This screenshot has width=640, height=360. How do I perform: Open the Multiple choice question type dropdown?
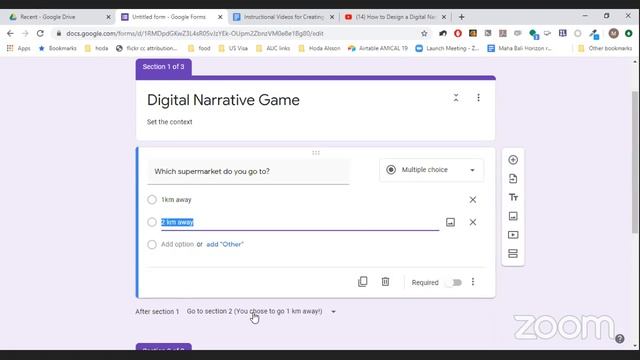pos(431,170)
